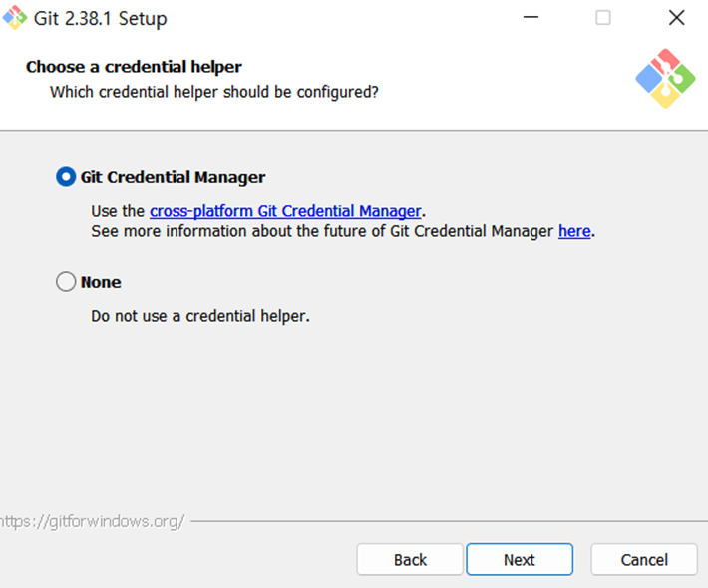Screen dimensions: 708x588
Task: Click the Back button
Action: point(410,559)
